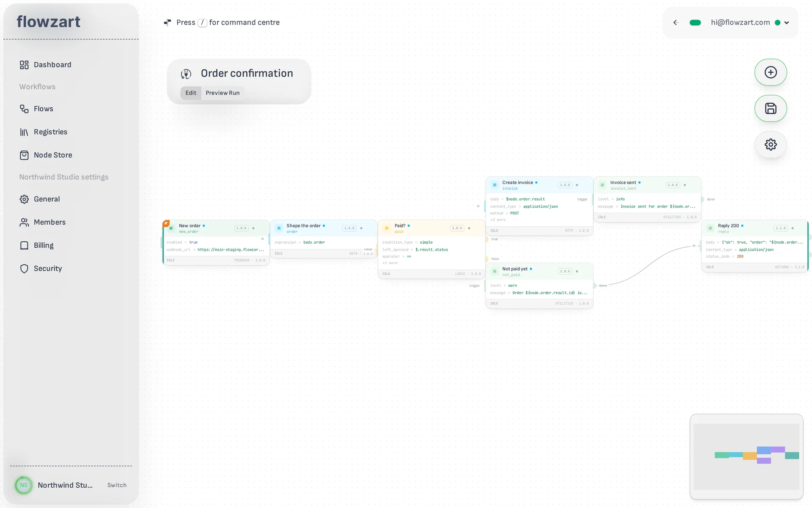Click the NS workspace avatar
812x508 pixels.
click(24, 485)
